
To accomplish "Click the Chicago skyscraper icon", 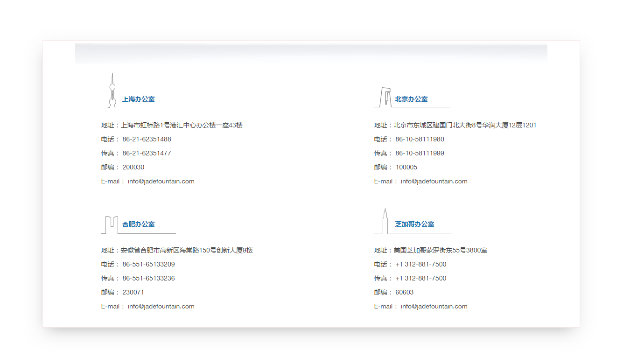I will 385,221.
